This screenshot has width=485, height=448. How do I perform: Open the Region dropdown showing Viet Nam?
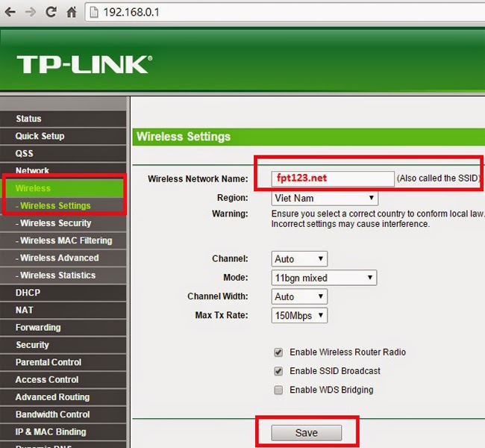[325, 198]
